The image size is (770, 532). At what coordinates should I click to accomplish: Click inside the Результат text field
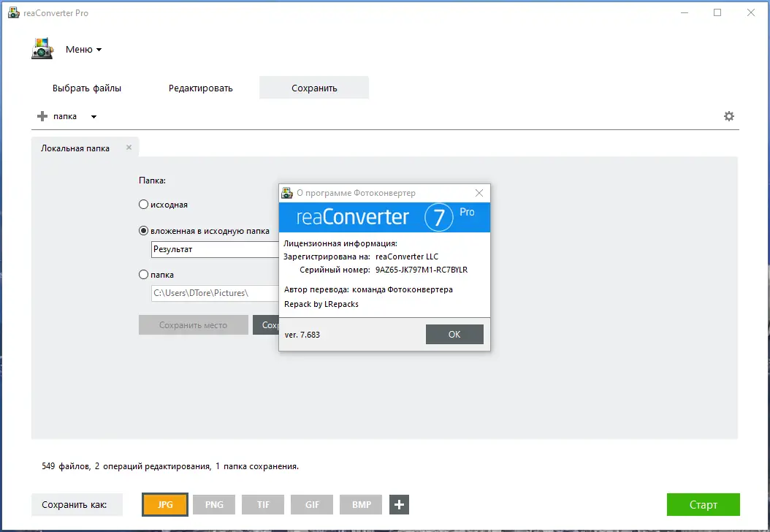tap(212, 249)
